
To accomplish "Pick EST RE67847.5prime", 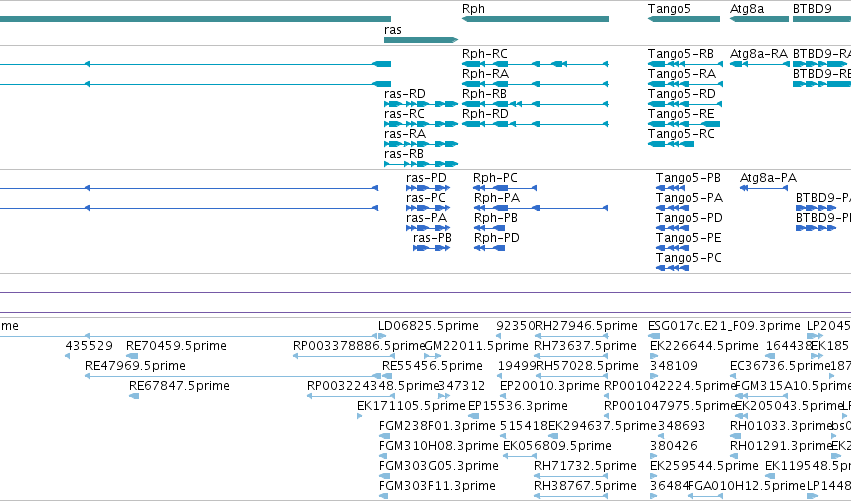I will tap(179, 386).
